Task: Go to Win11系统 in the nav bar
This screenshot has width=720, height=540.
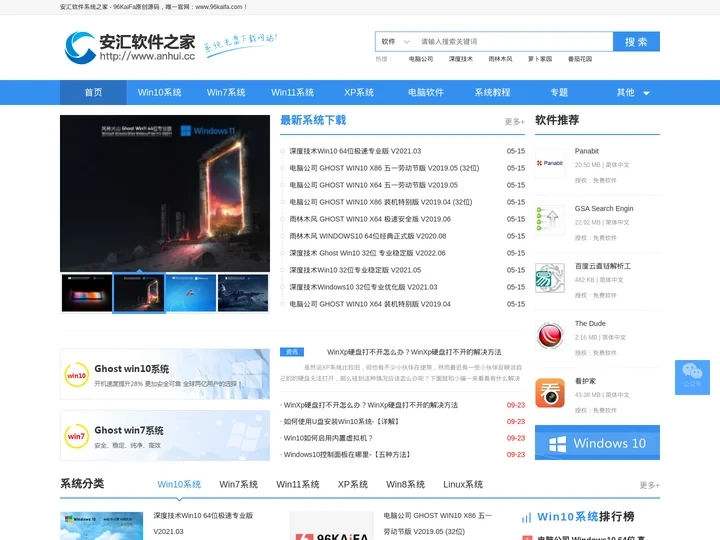Action: pos(292,92)
